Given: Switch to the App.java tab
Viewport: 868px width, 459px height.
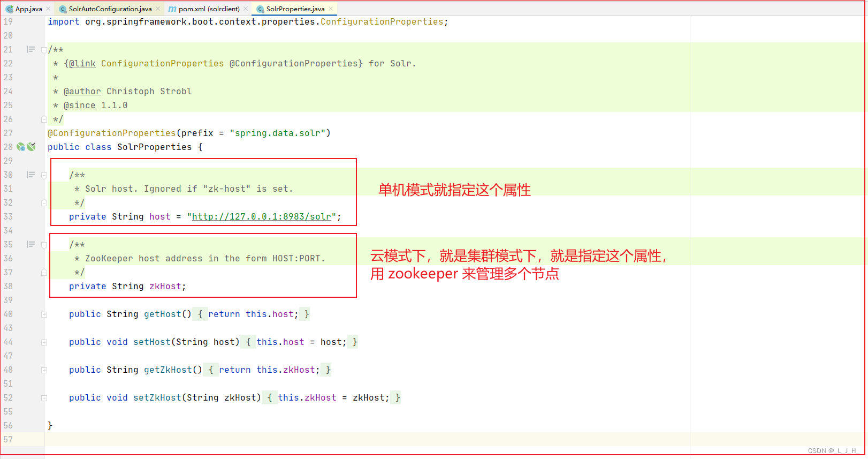Looking at the screenshot, I should [x=28, y=9].
